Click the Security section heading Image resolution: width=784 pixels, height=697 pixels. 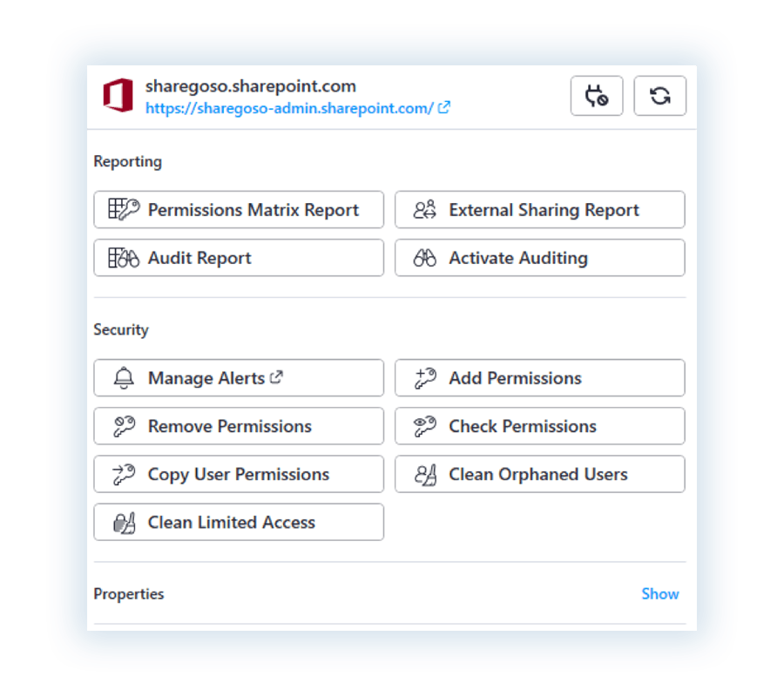click(x=121, y=329)
